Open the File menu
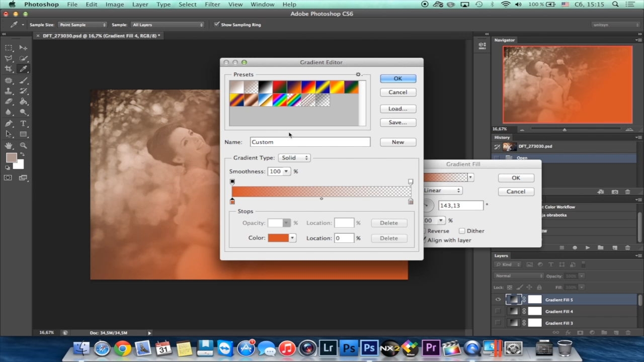The width and height of the screenshot is (644, 362). [x=72, y=5]
